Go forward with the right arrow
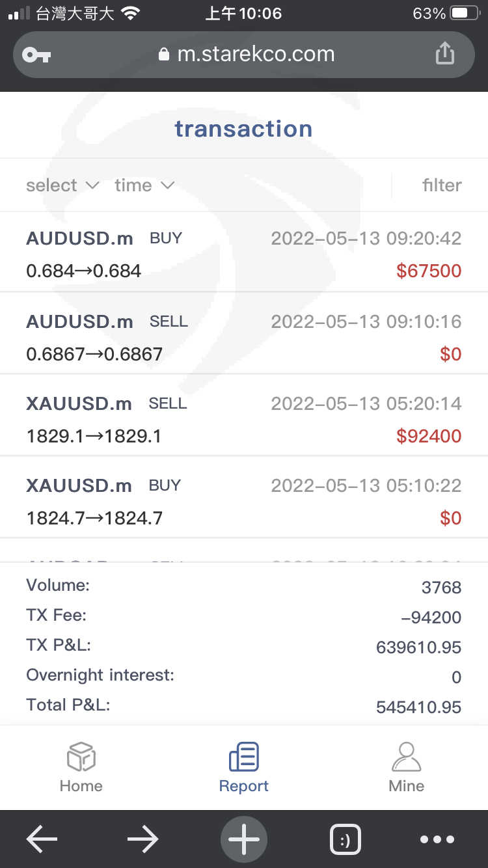This screenshot has width=488, height=868. [142, 839]
